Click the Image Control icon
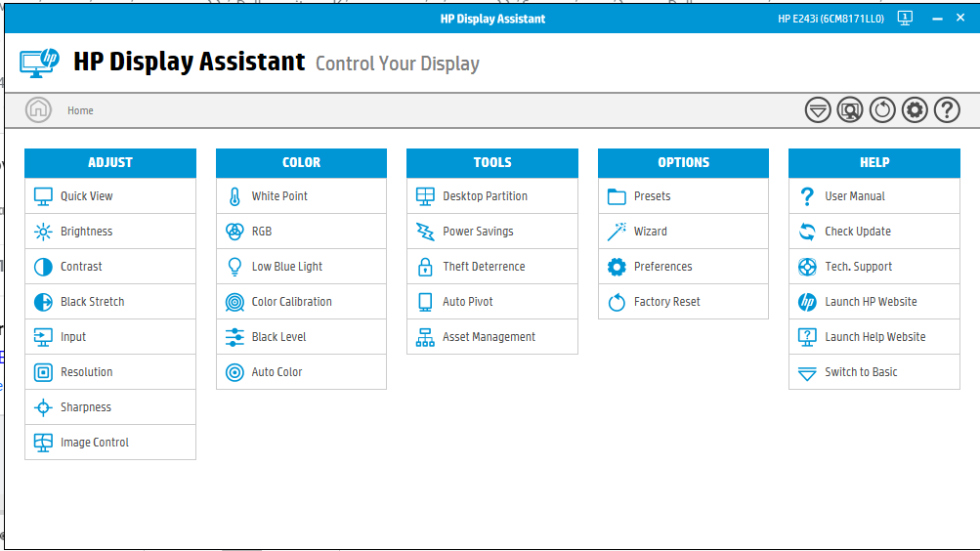This screenshot has height=551, width=980. point(43,443)
